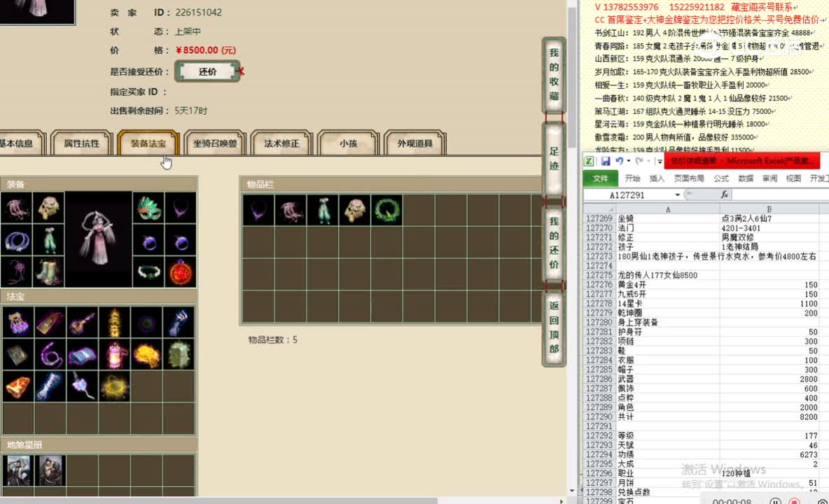The height and width of the screenshot is (504, 829).
Task: Click the white flower wreath bracelet in equipment
Action: tap(148, 272)
